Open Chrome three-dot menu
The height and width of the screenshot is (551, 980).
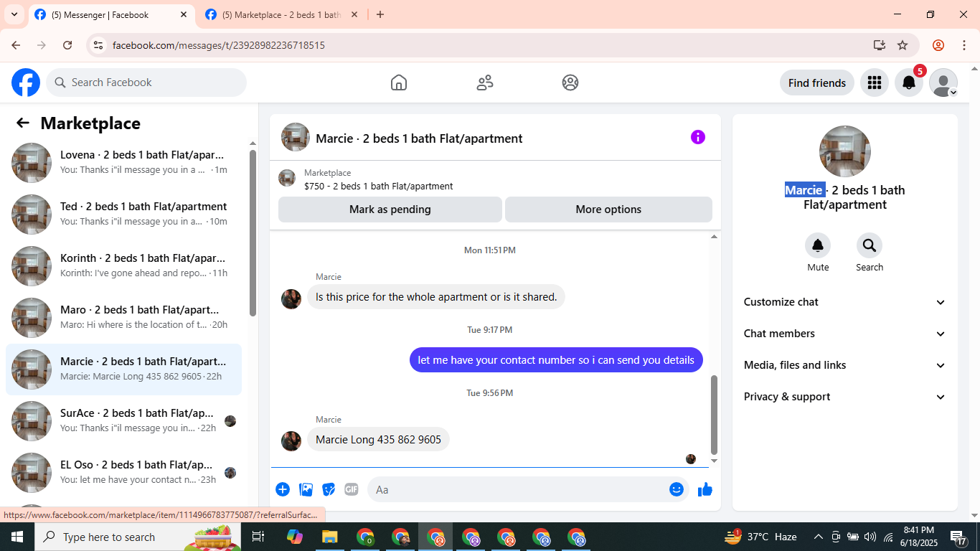click(964, 45)
